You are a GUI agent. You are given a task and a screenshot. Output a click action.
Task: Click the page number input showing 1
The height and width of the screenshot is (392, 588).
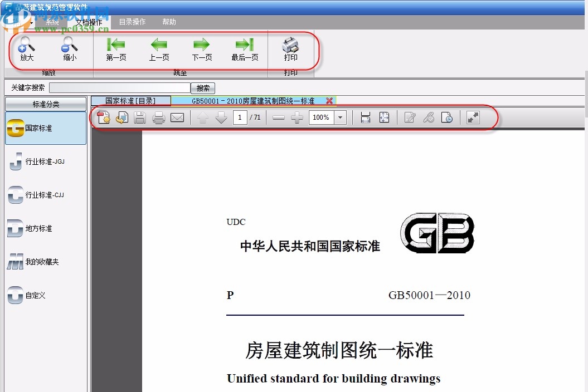coord(239,117)
